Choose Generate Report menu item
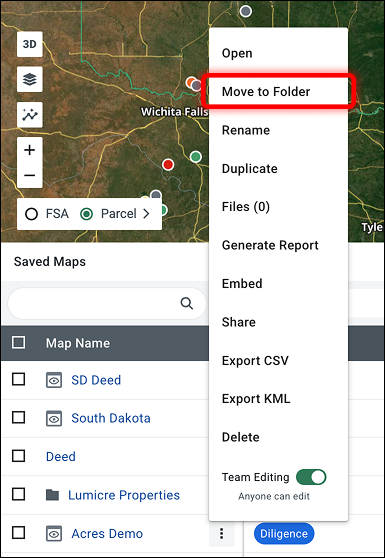 (x=278, y=245)
